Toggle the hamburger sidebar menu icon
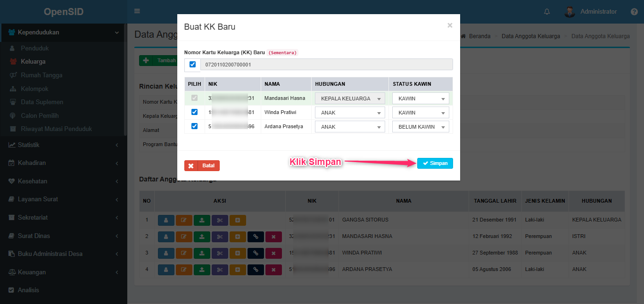The height and width of the screenshot is (304, 644). [x=137, y=11]
